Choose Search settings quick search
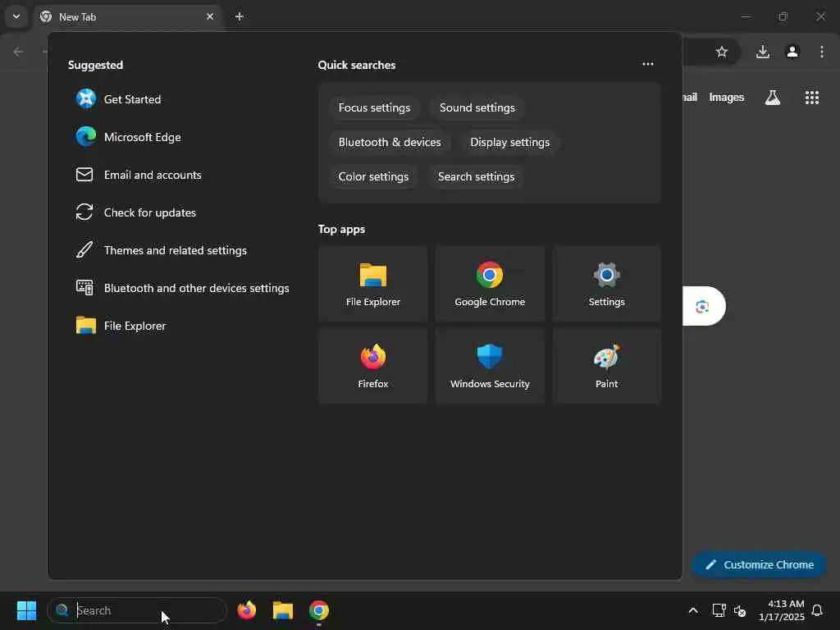Screen dimensions: 840x630 coord(477,176)
